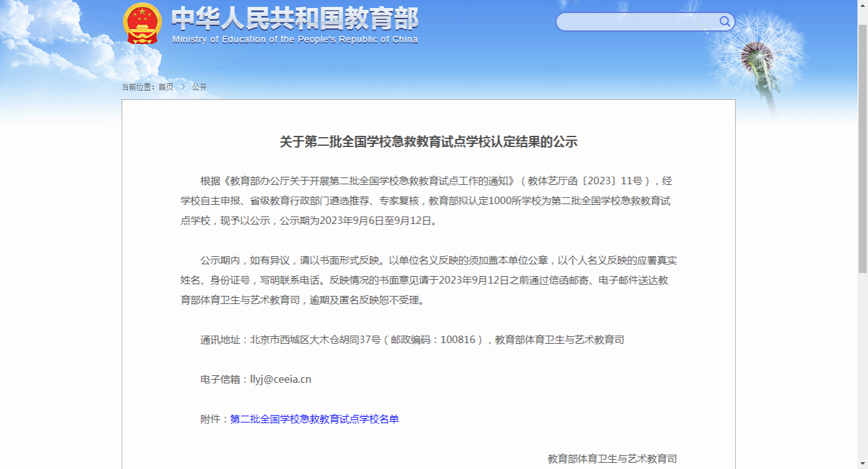
Task: Click the article title heading 关于第二批全国学校急救教育
Action: click(428, 142)
